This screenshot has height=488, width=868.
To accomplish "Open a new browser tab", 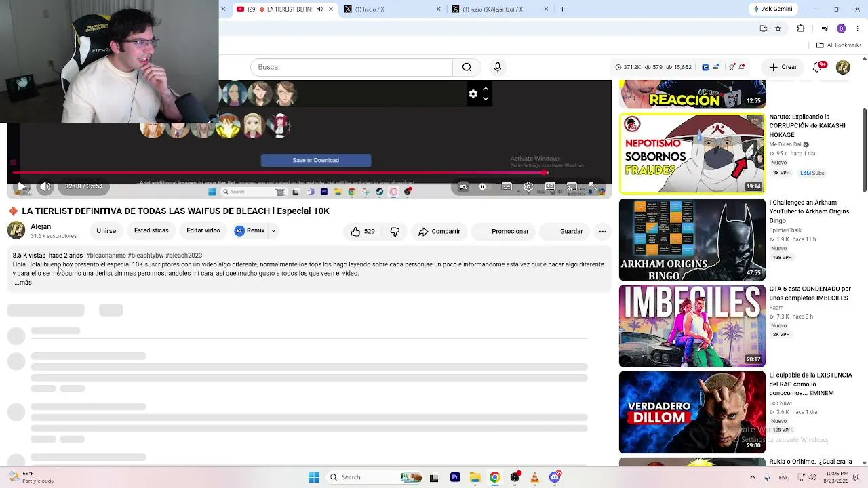I will [x=562, y=9].
